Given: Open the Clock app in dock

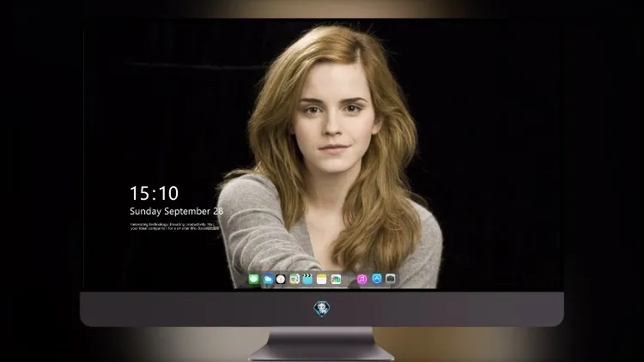Looking at the screenshot, I should (x=281, y=279).
